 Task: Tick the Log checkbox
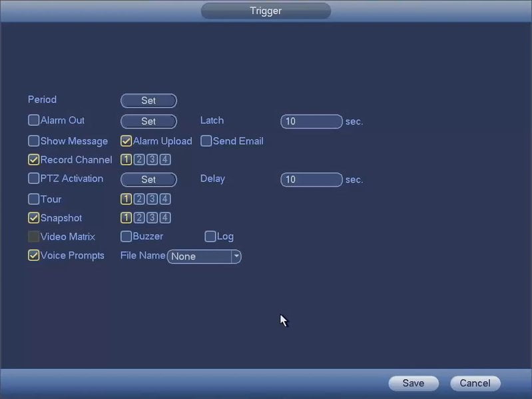point(210,236)
